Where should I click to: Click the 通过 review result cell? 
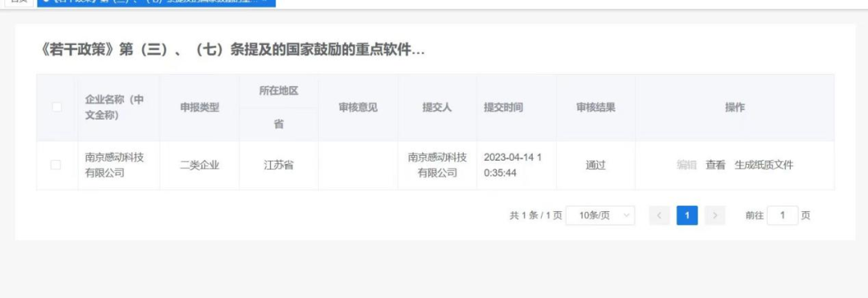click(596, 165)
